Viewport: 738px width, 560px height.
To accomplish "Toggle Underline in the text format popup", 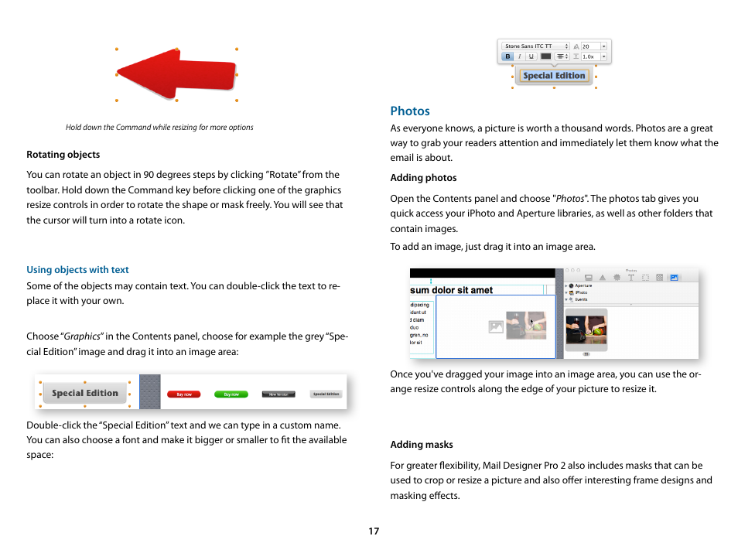I will click(x=531, y=56).
